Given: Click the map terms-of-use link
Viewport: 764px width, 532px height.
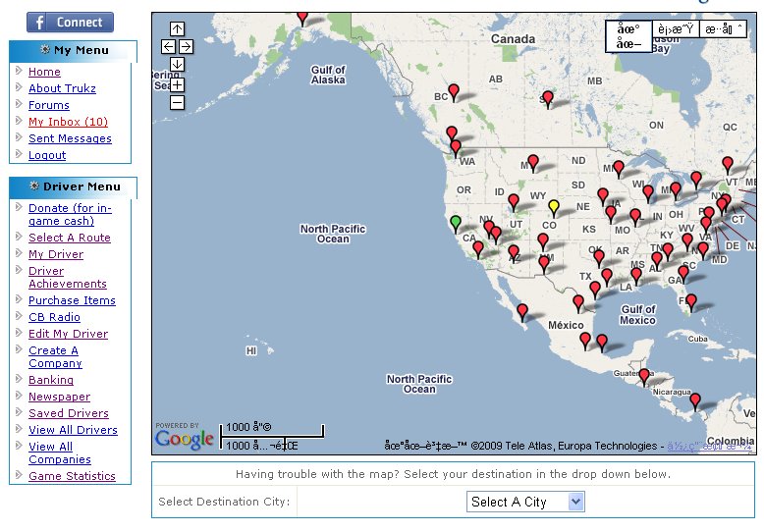Looking at the screenshot, I should coord(709,446).
